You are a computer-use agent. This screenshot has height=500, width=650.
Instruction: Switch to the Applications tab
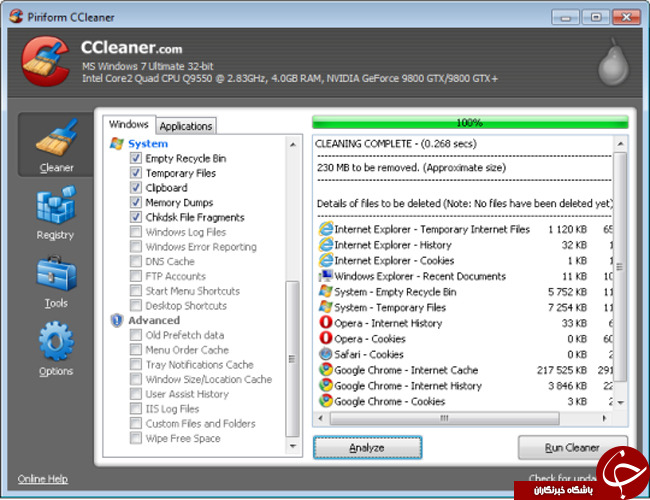[x=186, y=126]
